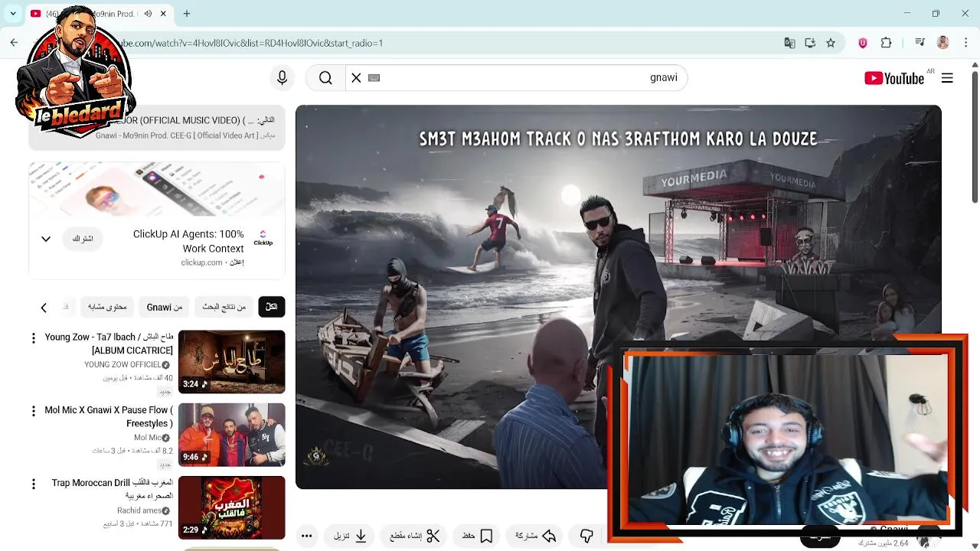Bookmark this page with the star icon

click(x=831, y=43)
